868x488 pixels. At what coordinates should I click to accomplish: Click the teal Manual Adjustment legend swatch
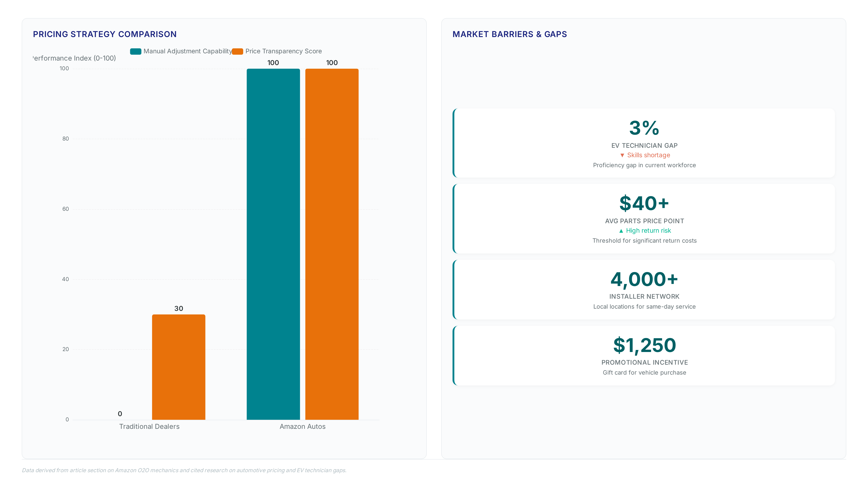(x=135, y=52)
